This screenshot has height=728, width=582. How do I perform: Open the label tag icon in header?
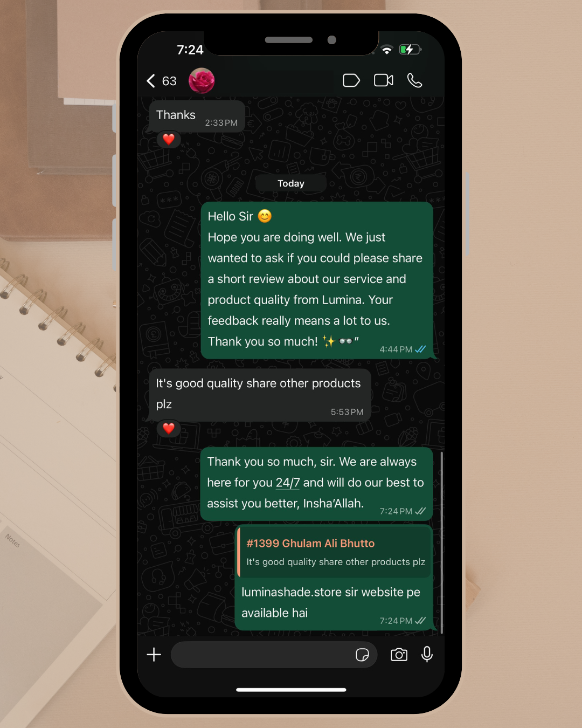tap(351, 80)
